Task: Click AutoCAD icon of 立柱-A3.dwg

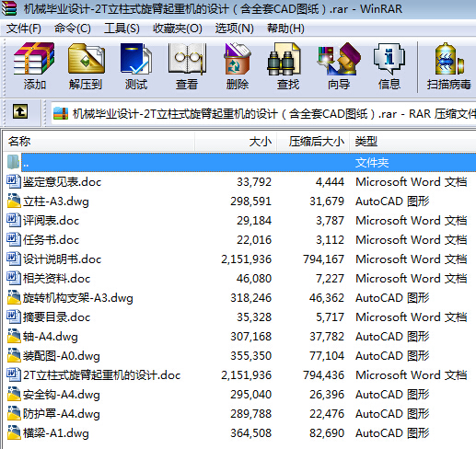Action: tap(14, 201)
